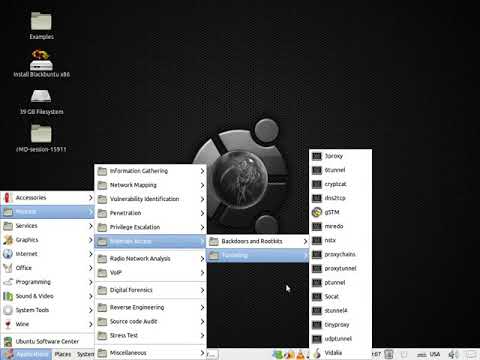Expand the Penetration submenu arrow
The width and height of the screenshot is (480, 360).
(202, 213)
